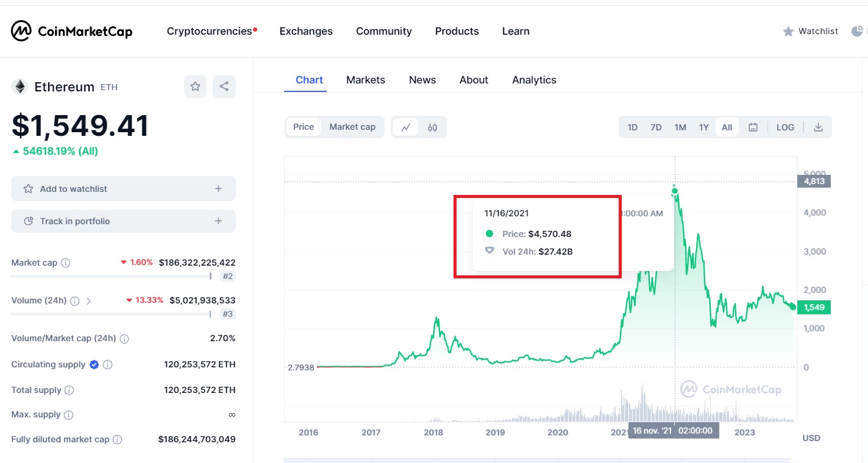Viewport: 868px width, 463px height.
Task: Click info icon next to Max. supply
Action: [x=69, y=415]
